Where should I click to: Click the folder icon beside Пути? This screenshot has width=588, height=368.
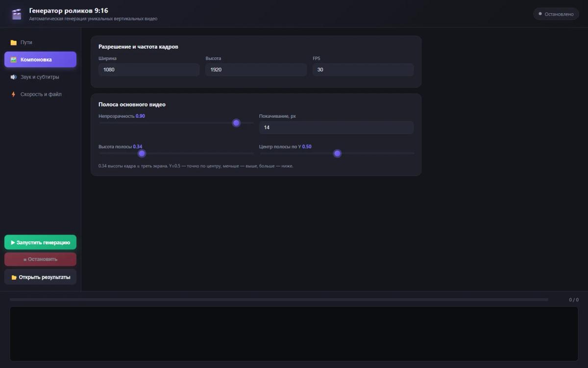coord(14,43)
